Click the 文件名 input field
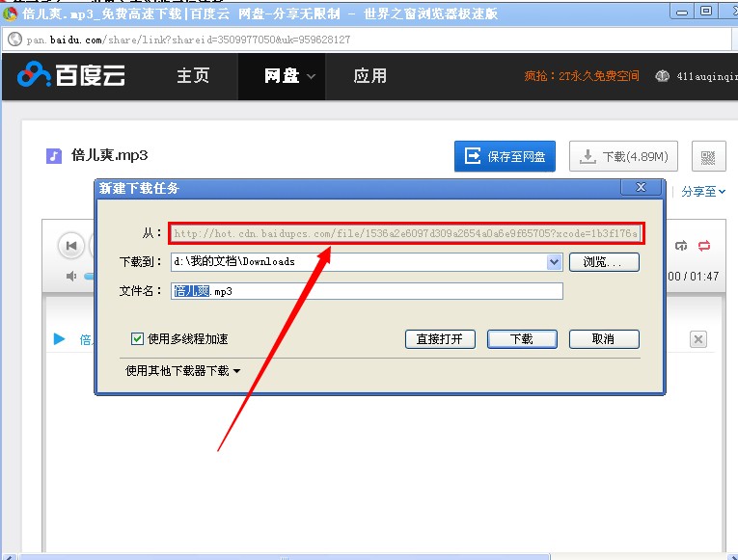The height and width of the screenshot is (560, 738). point(367,291)
